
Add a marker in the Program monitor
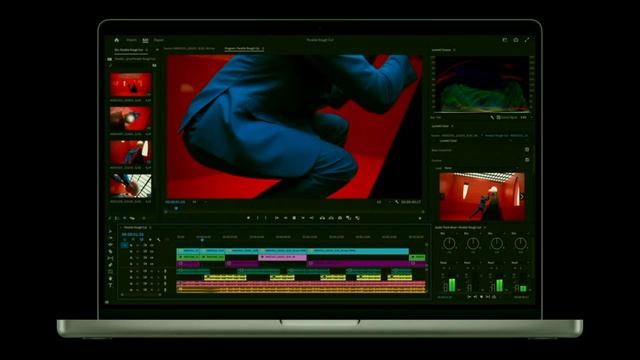pyautogui.click(x=249, y=218)
